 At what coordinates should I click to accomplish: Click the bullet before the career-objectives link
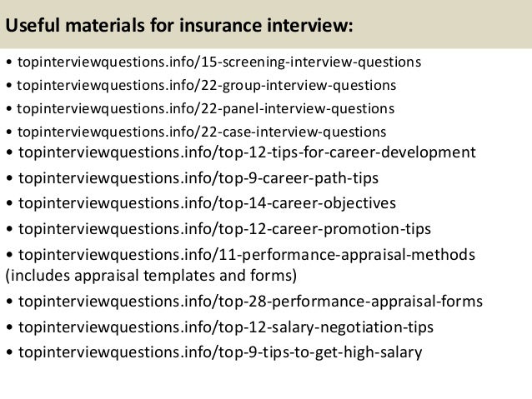tap(9, 203)
